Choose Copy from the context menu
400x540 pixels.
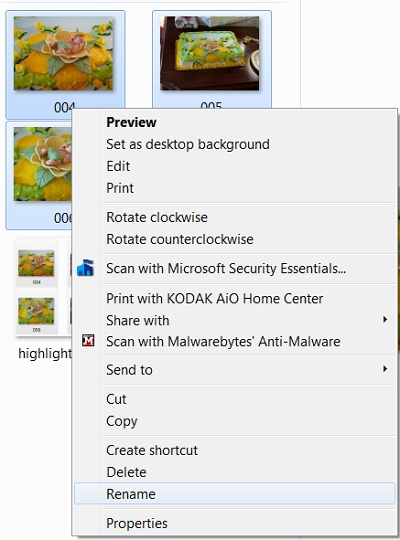(122, 422)
